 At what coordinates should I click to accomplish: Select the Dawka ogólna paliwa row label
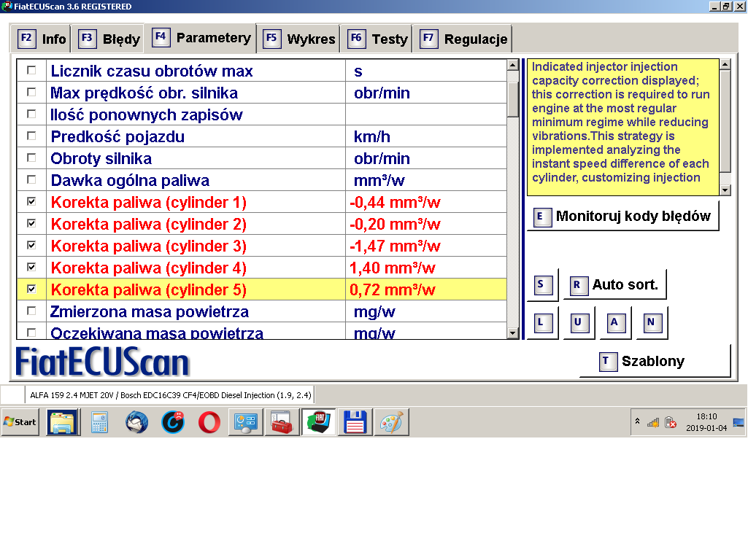pyautogui.click(x=130, y=181)
